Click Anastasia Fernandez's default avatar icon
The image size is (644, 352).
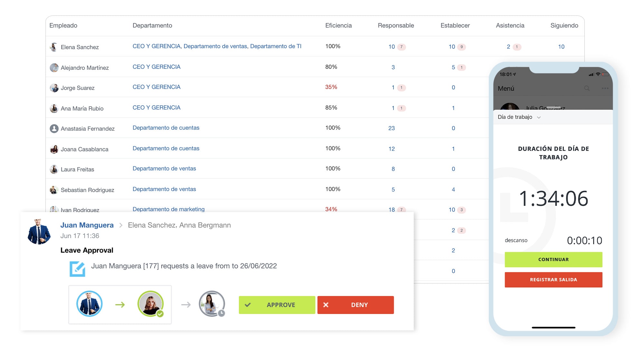click(x=54, y=129)
